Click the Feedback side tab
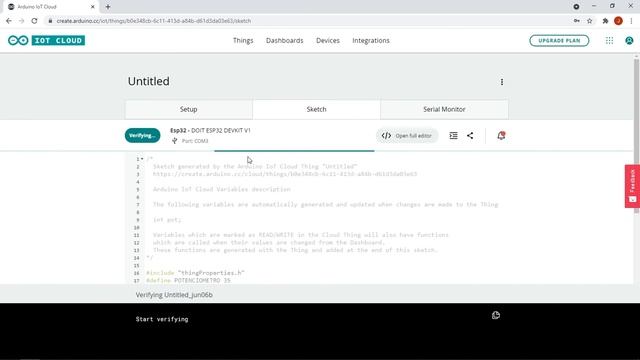The image size is (640, 360). click(632, 186)
